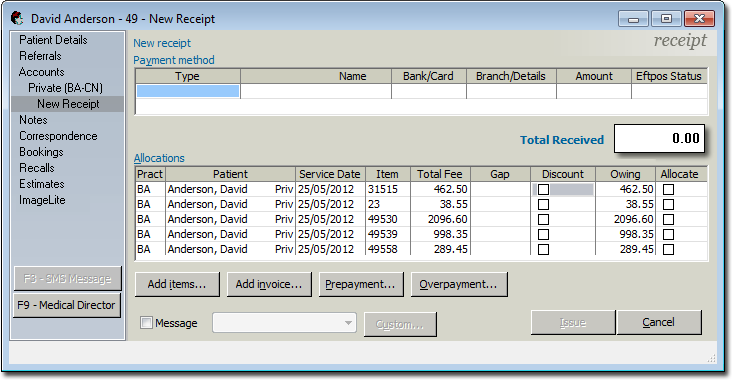Image resolution: width=732 pixels, height=380 pixels.
Task: Open the Prepayment dialog
Action: [x=360, y=284]
